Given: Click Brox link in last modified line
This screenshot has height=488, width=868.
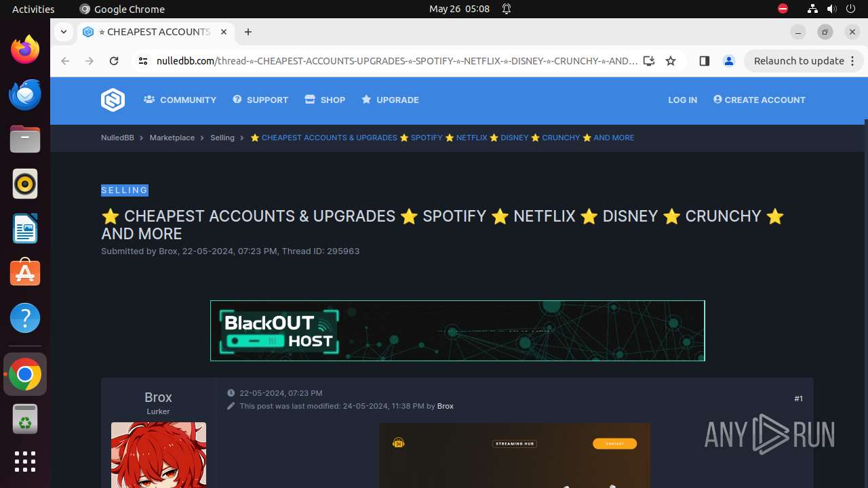Looking at the screenshot, I should 446,406.
